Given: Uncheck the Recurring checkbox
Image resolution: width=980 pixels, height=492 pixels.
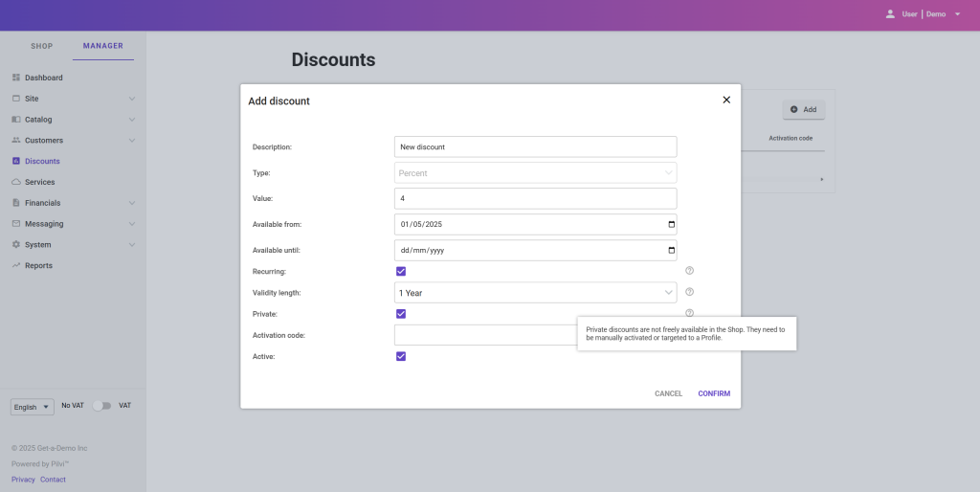Looking at the screenshot, I should point(401,271).
